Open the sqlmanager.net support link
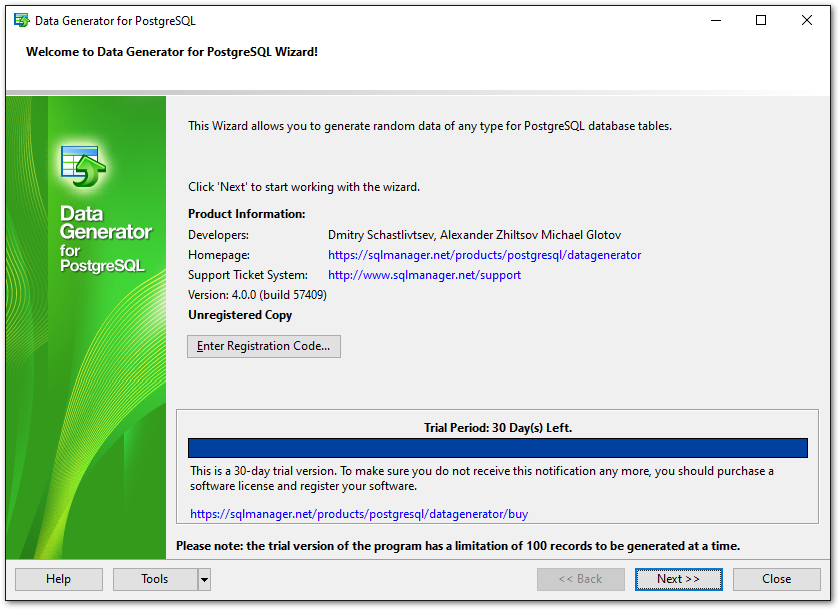This screenshot has width=840, height=610. click(424, 275)
